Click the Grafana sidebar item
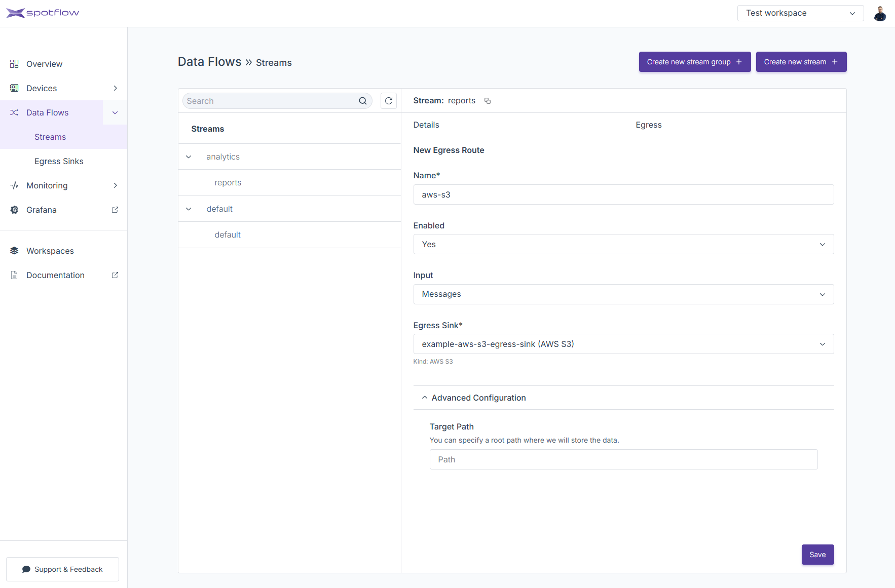Image resolution: width=895 pixels, height=588 pixels. click(x=63, y=210)
